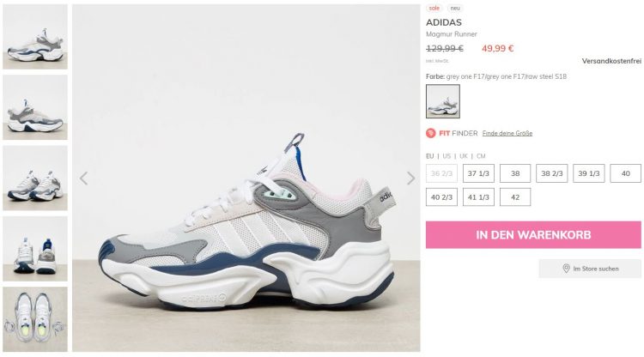Click the Fit Finder heart icon
Viewport: 644px width, 357px height.
click(430, 133)
